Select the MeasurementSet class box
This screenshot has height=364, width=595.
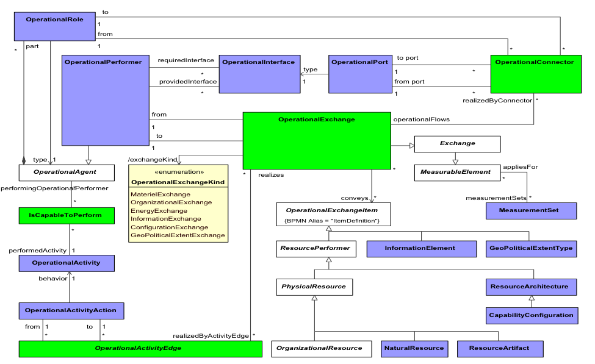click(531, 211)
